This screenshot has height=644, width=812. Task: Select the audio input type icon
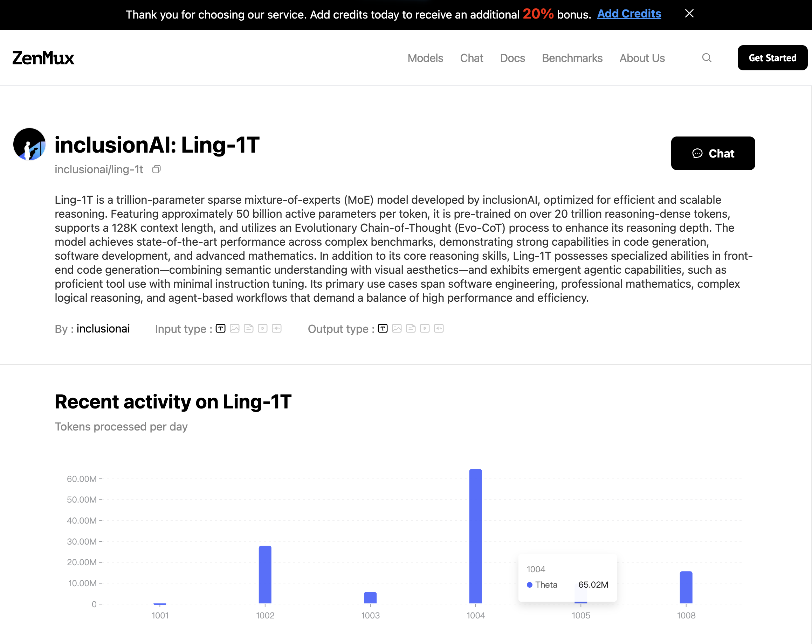click(277, 328)
